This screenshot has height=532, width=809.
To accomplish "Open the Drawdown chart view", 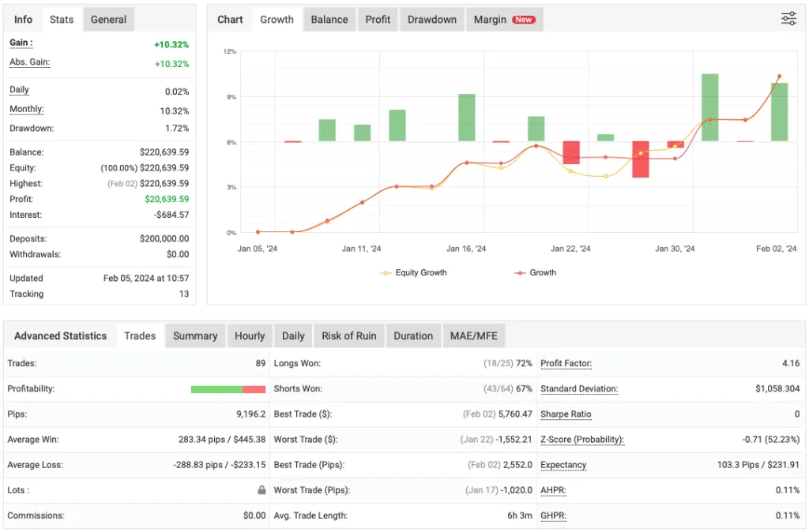I will (x=431, y=19).
